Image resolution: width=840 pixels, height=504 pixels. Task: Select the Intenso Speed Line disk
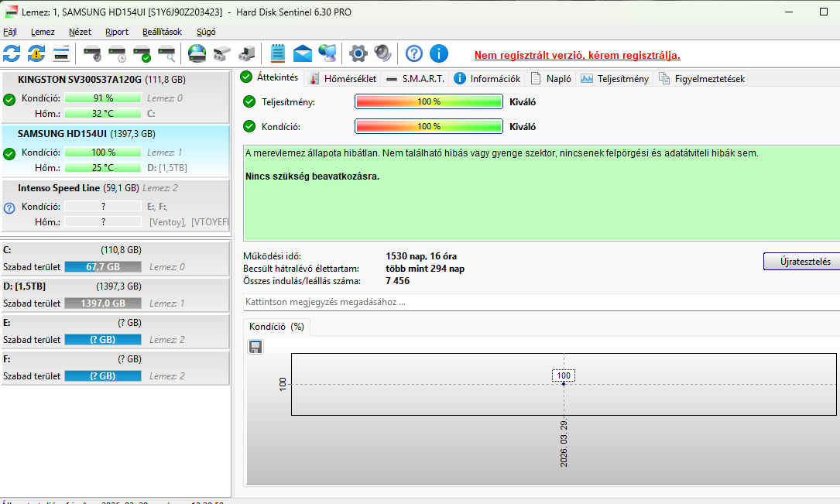click(115, 206)
